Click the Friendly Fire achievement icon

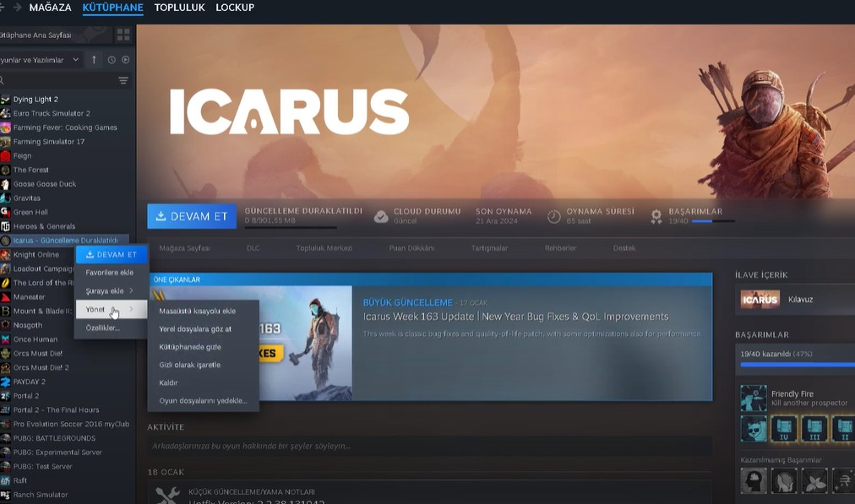754,397
